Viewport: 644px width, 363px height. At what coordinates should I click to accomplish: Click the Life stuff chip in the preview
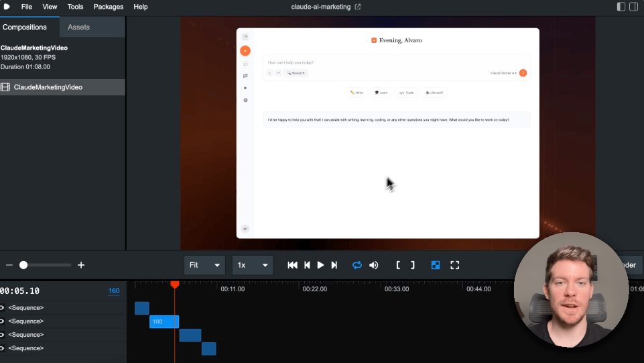pos(434,93)
